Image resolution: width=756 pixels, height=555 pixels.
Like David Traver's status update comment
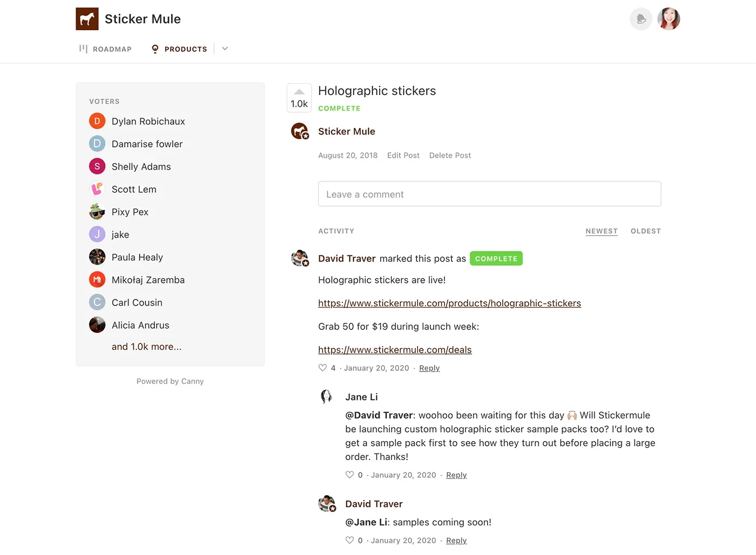[322, 368]
